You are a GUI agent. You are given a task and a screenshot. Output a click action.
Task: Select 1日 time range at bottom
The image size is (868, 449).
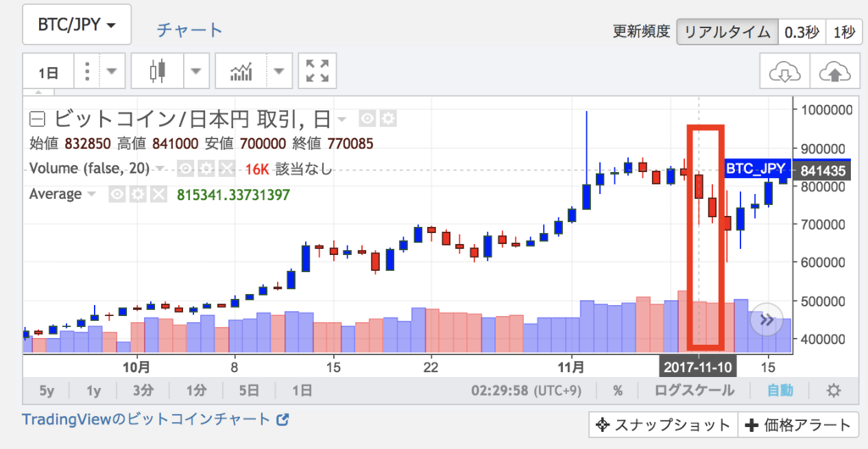click(301, 391)
